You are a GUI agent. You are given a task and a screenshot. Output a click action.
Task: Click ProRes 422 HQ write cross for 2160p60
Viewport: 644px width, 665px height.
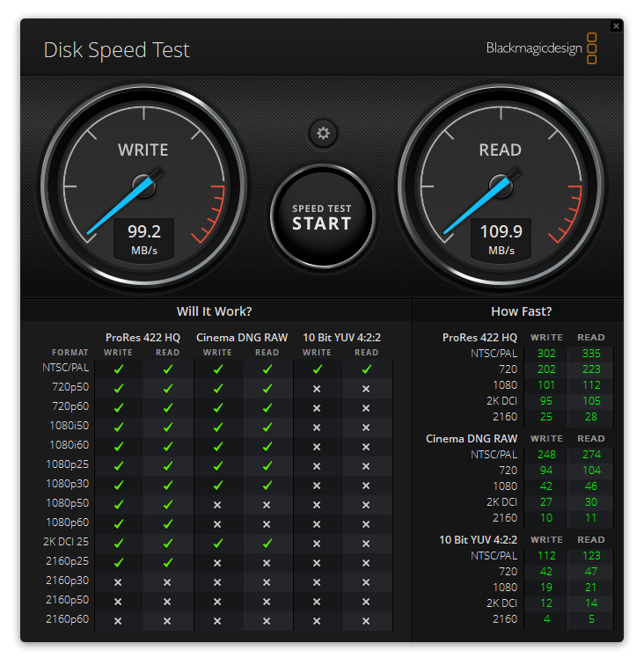coord(118,621)
